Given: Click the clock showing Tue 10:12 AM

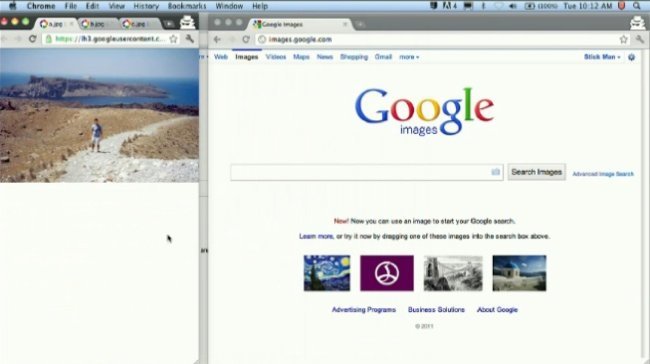Looking at the screenshot, I should click(x=587, y=6).
